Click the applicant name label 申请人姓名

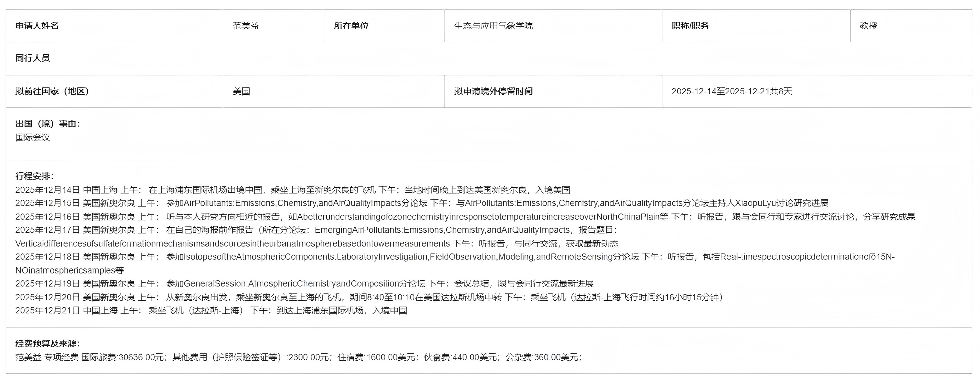37,26
